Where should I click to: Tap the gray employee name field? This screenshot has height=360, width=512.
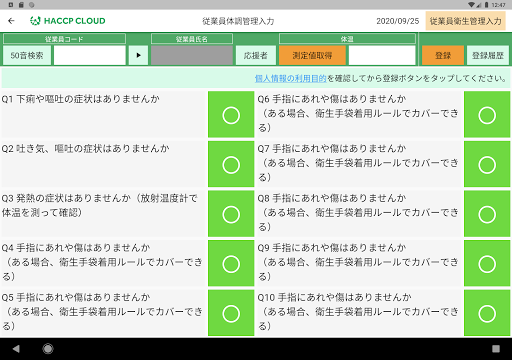coord(192,55)
